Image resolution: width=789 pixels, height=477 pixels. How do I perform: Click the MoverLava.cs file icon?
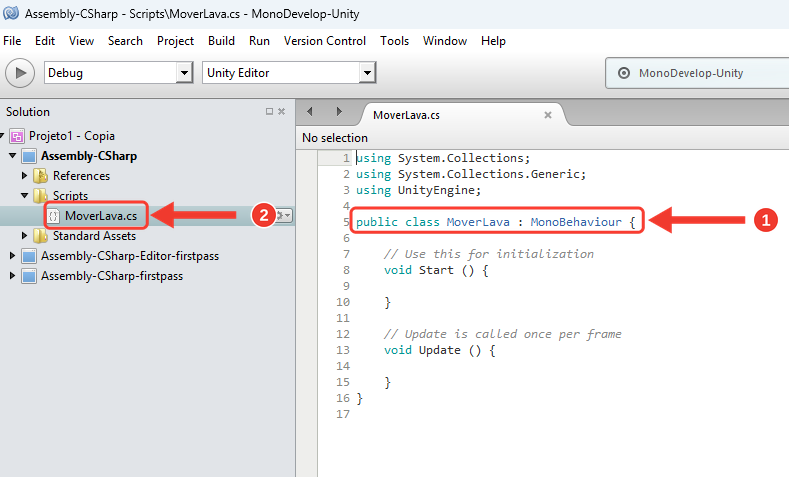click(53, 216)
